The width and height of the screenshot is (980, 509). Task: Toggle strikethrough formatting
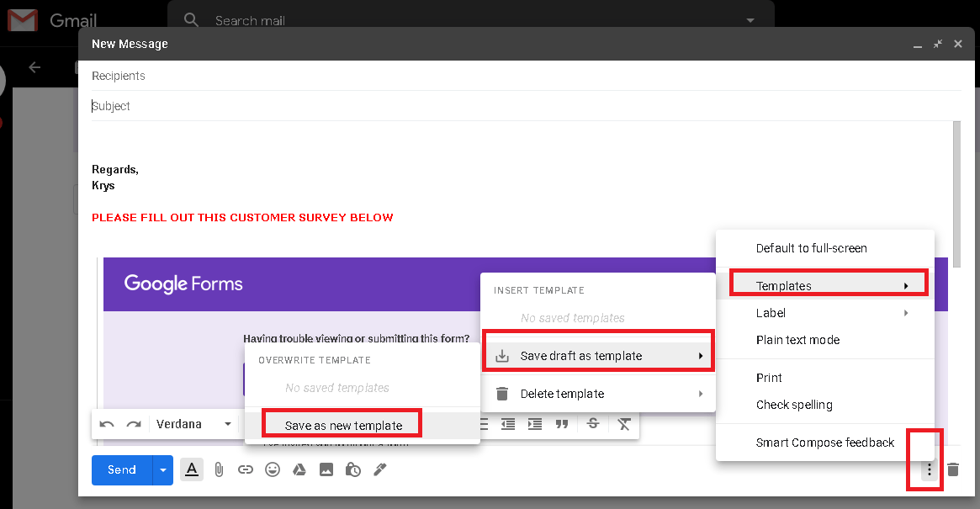click(x=593, y=423)
